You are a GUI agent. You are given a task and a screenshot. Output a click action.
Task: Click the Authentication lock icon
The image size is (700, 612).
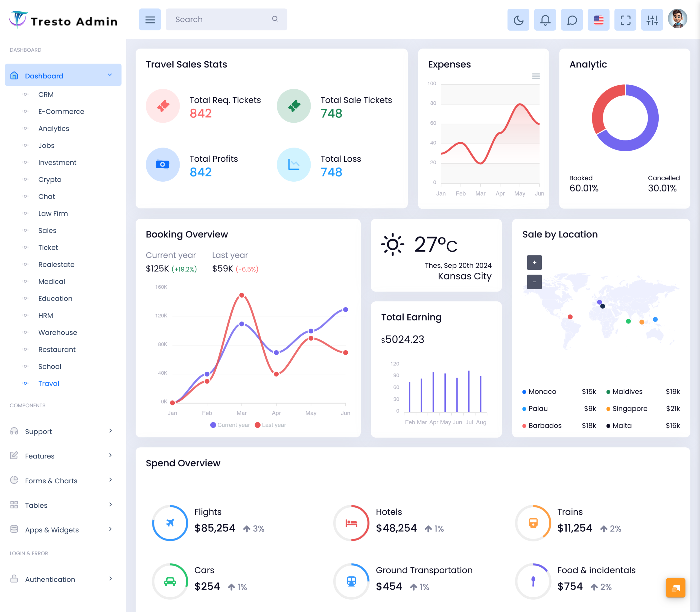coord(14,579)
